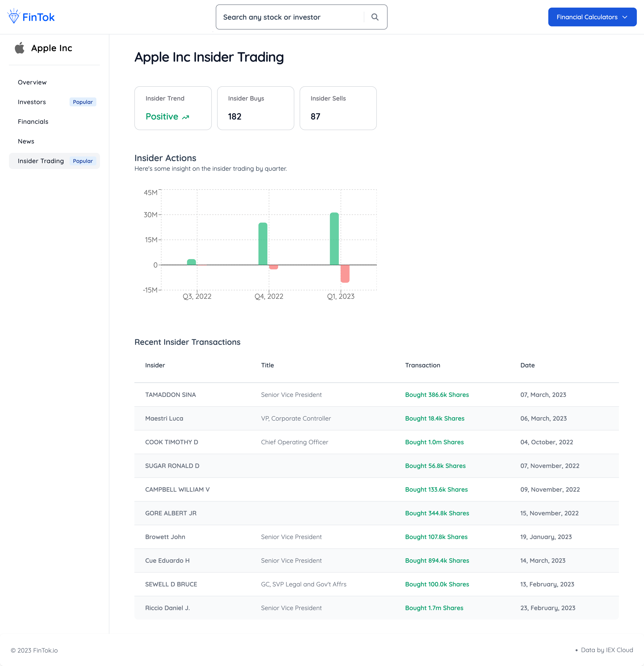This screenshot has height=666, width=644.
Task: Click the FinTok diamond logo icon
Action: click(14, 16)
